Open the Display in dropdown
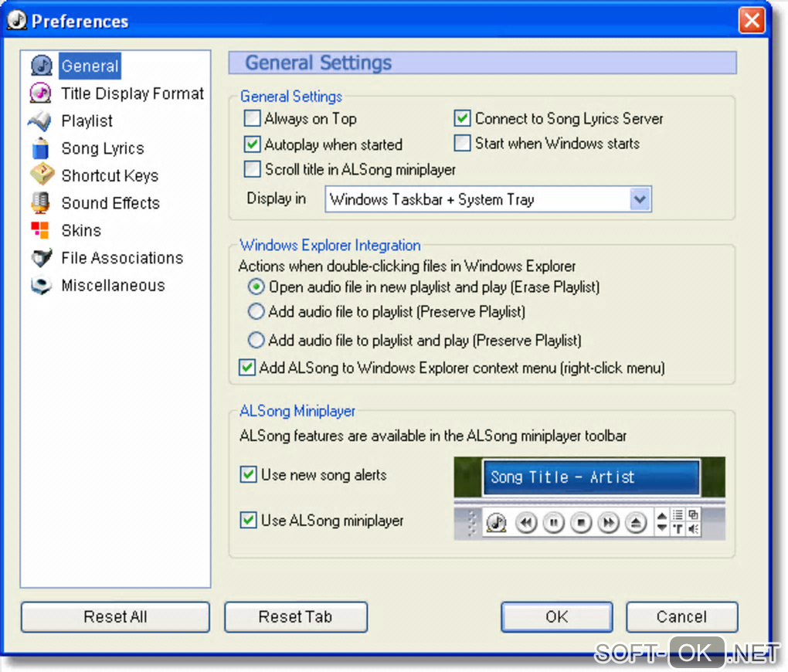The width and height of the screenshot is (788, 672). coord(488,199)
